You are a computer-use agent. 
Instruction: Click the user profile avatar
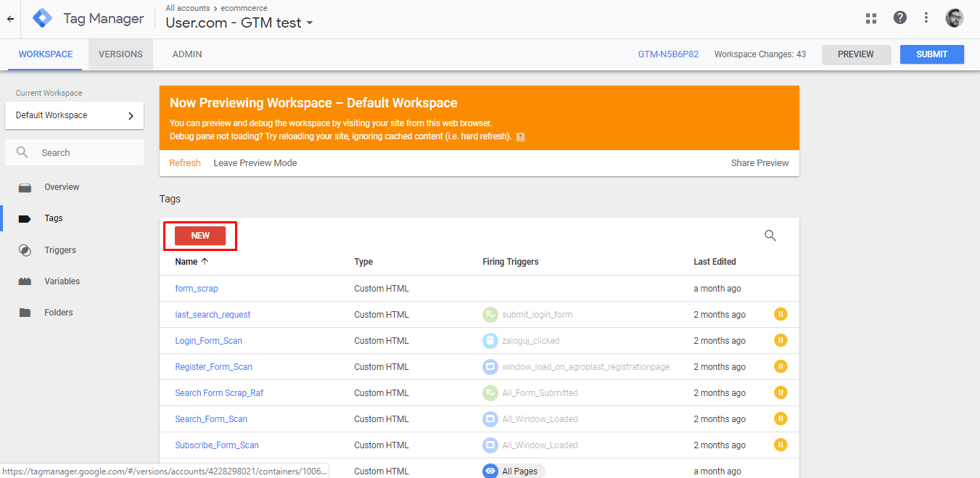(955, 18)
